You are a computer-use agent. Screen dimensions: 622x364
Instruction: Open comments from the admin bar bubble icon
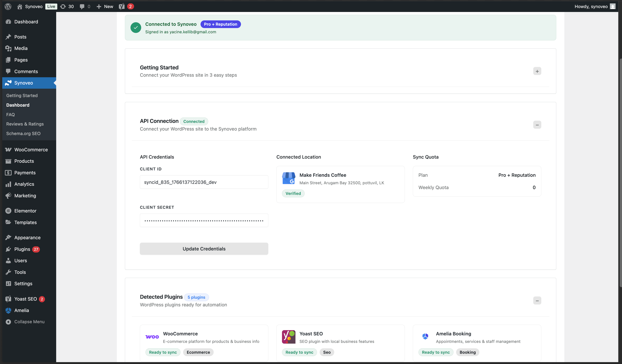click(82, 6)
